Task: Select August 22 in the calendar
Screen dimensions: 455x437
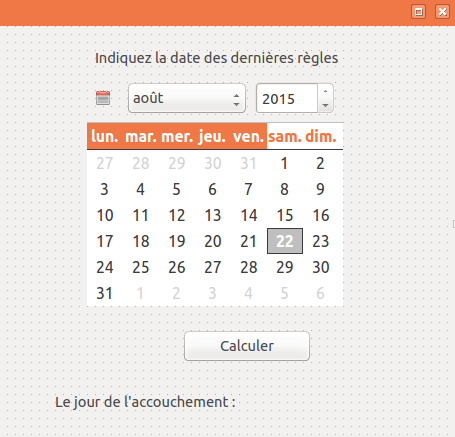Action: coord(285,241)
